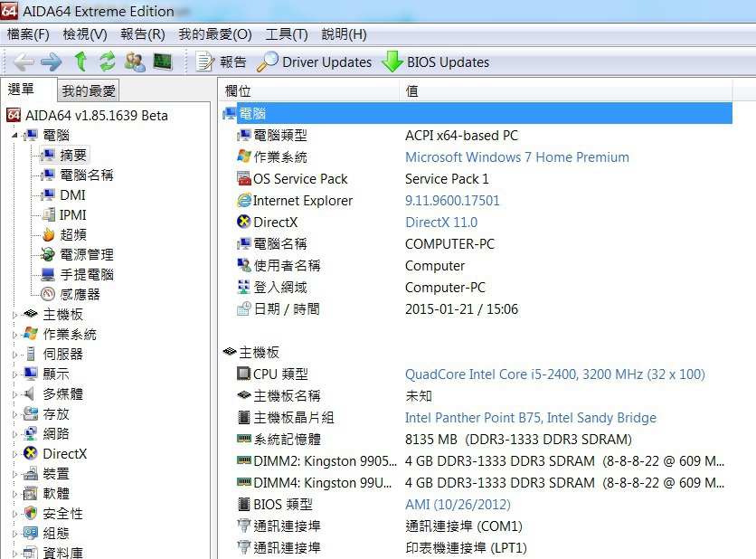The width and height of the screenshot is (756, 559).
Task: Open the 9.11.9600.17501 version link
Action: pyautogui.click(x=452, y=201)
